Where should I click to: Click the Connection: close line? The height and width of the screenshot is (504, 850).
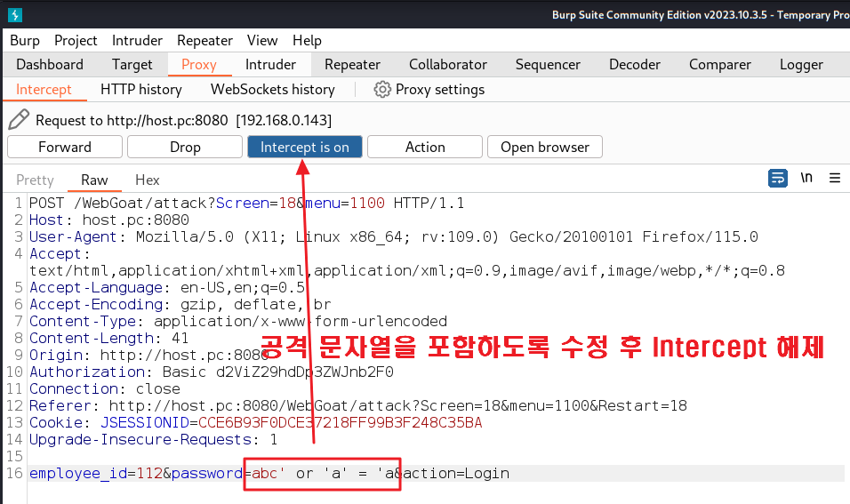point(105,388)
